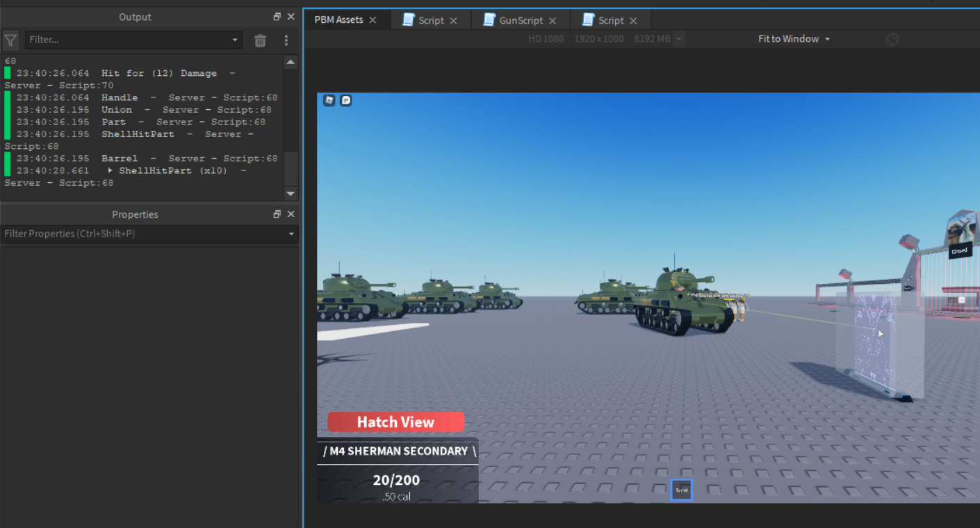This screenshot has width=980, height=528.
Task: Click the Output Filter text field
Action: 129,40
